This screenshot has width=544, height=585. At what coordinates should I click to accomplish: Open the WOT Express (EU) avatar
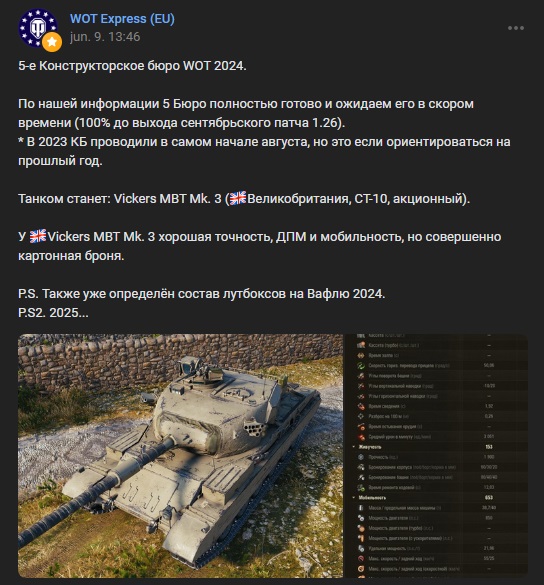point(38,28)
